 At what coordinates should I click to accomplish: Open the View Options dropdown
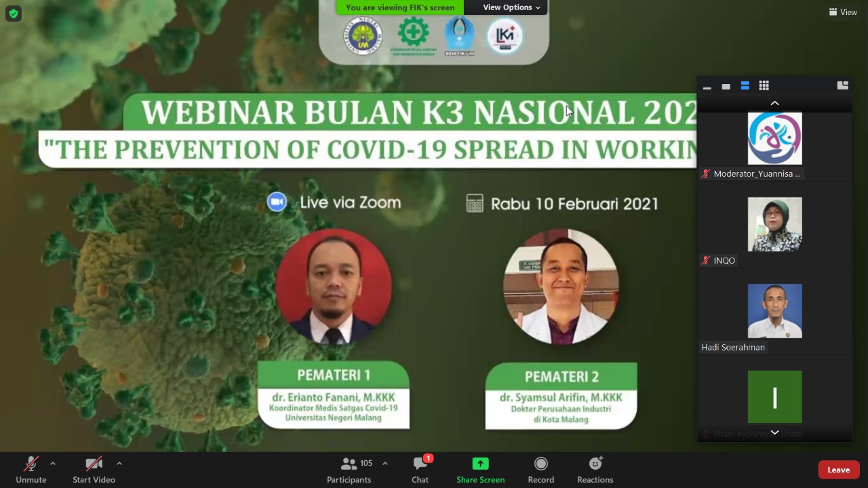click(x=512, y=7)
